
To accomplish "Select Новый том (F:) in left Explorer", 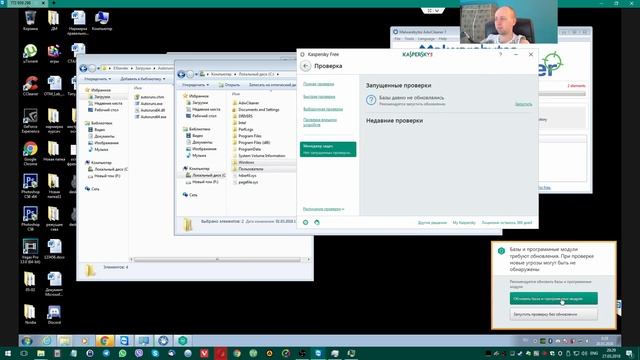I will coord(107,176).
